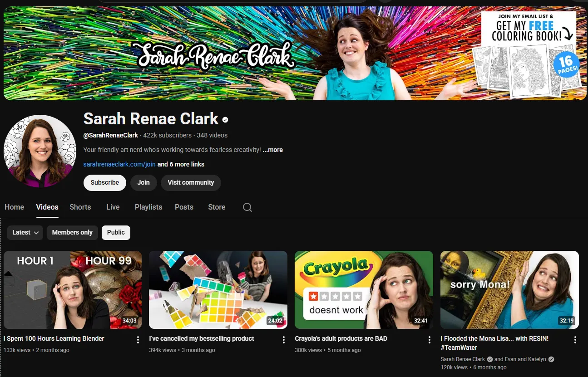Open the Playlists tab

tap(148, 207)
